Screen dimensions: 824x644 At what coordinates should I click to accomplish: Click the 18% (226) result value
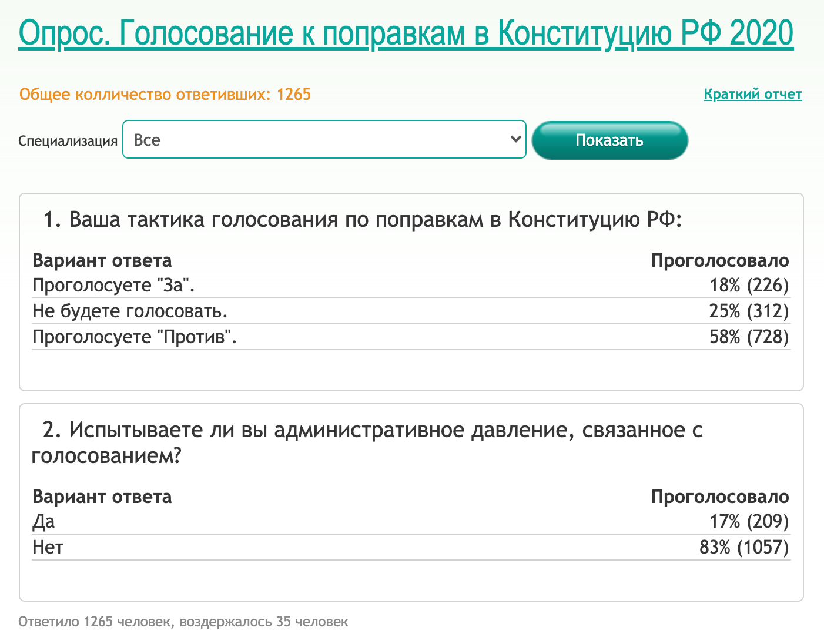[749, 286]
